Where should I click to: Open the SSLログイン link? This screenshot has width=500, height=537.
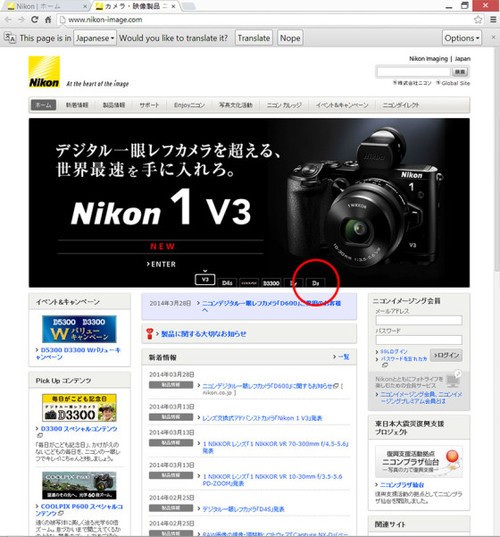tap(394, 351)
